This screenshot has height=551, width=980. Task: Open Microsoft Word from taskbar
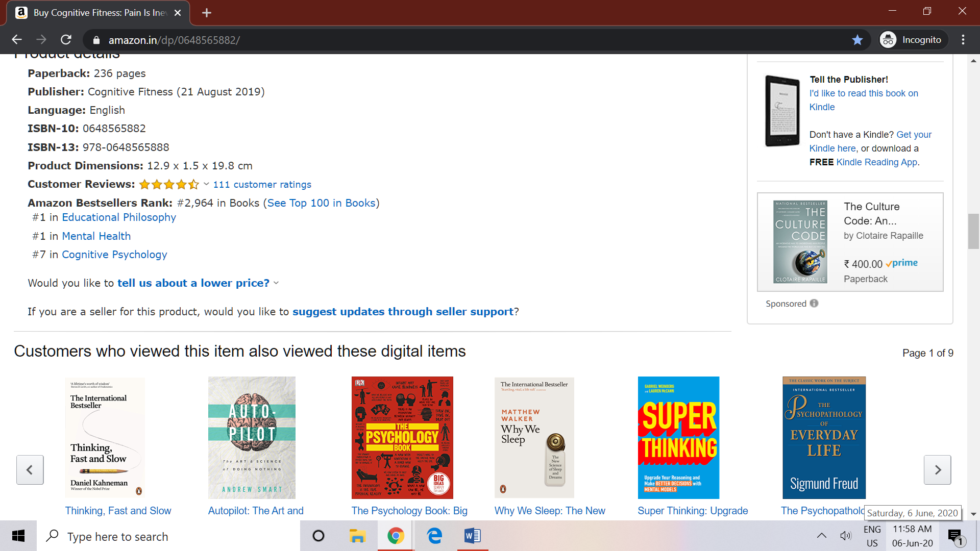coord(473,536)
